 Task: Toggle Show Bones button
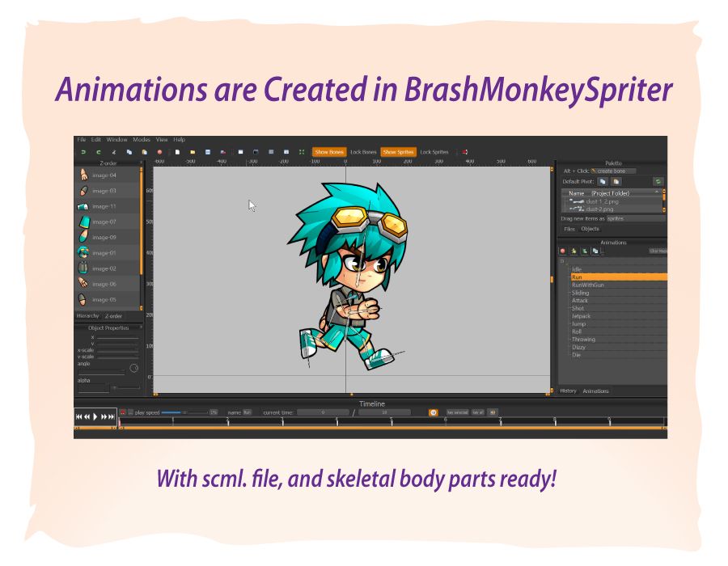click(x=329, y=152)
